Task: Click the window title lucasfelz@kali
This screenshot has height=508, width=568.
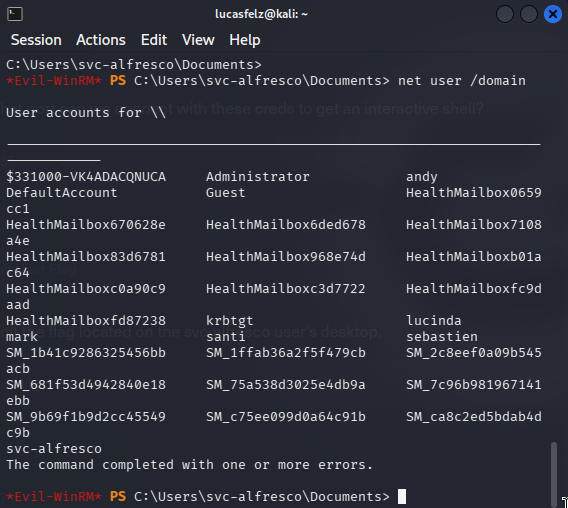Action: pos(261,14)
